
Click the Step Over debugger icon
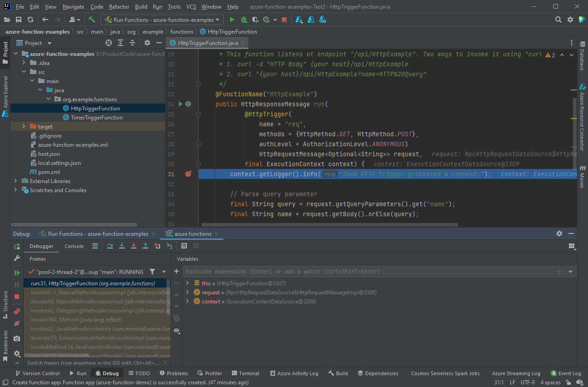coord(110,246)
